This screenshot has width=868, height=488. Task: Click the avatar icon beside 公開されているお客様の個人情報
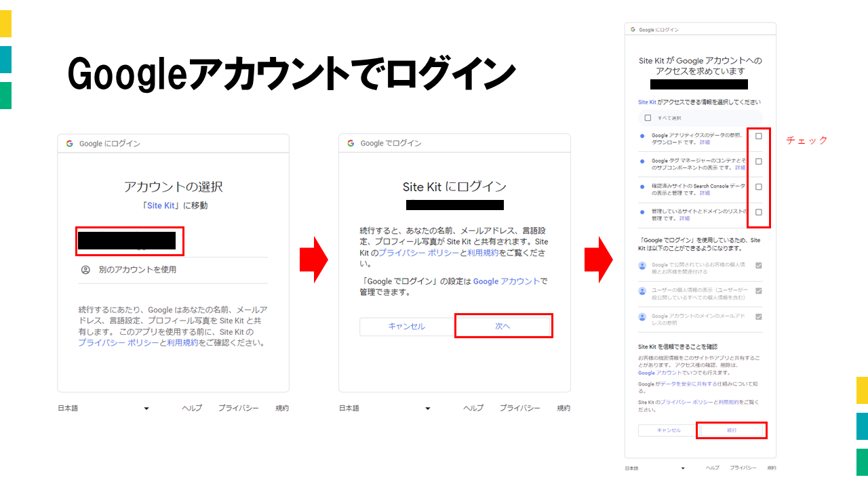tap(642, 266)
